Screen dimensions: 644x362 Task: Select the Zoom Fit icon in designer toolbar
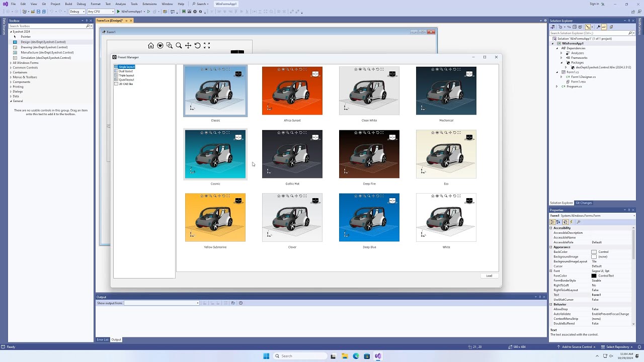point(207,46)
